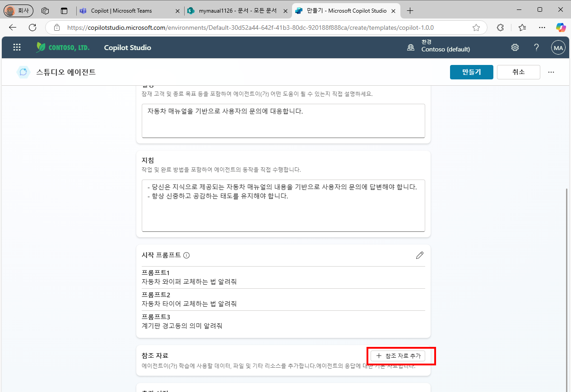The height and width of the screenshot is (392, 571).
Task: Click Copilot Studio title in header
Action: (x=127, y=47)
